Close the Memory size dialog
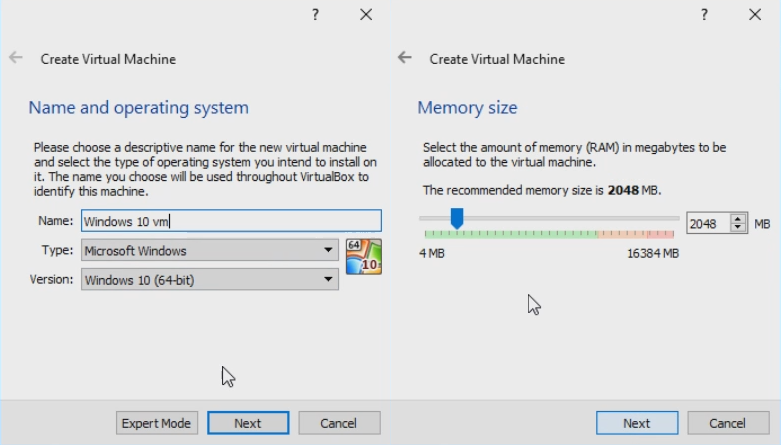 755,14
